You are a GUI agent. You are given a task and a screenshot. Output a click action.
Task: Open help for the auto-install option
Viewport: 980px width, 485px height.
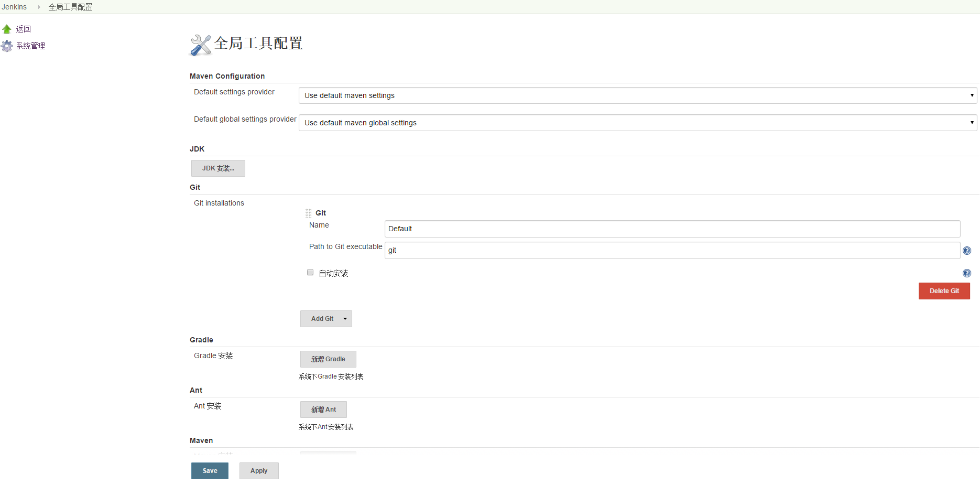click(x=967, y=273)
